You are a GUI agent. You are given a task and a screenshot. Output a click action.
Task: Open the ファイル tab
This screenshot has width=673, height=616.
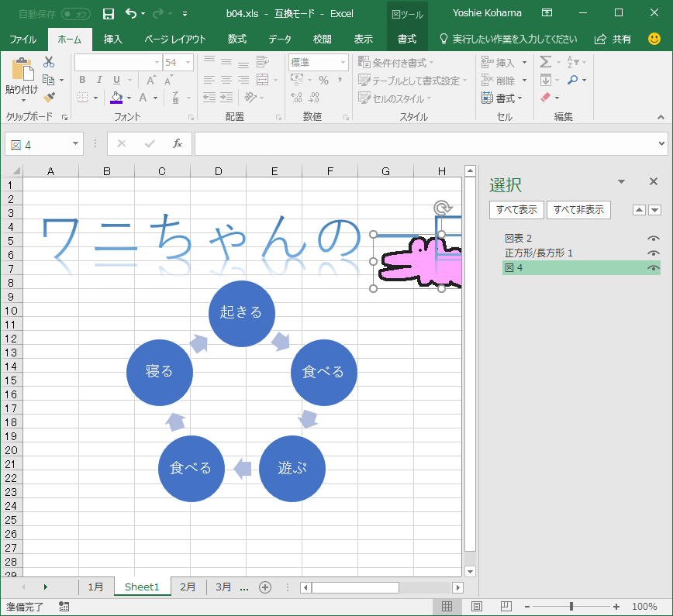click(23, 40)
